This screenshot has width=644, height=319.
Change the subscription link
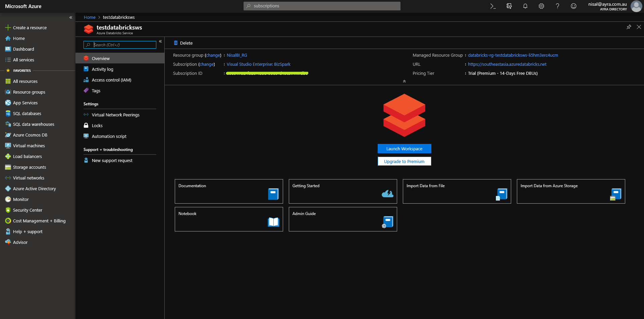coord(207,64)
